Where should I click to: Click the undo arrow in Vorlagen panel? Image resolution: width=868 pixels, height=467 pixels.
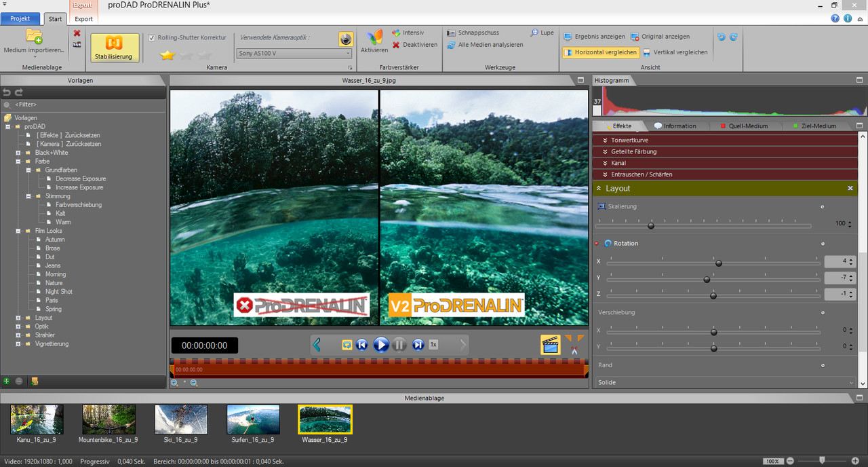[x=7, y=92]
